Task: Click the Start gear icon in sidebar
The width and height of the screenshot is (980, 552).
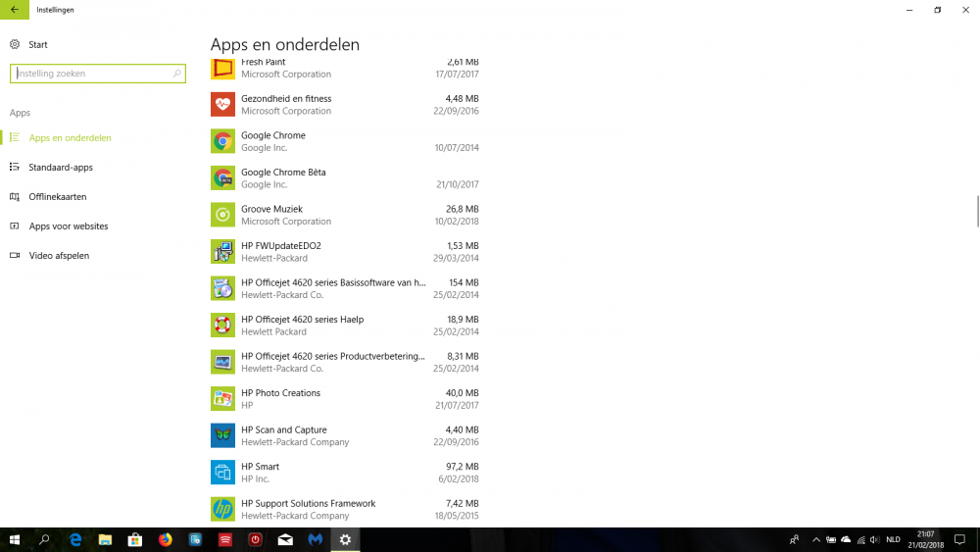Action: [15, 44]
